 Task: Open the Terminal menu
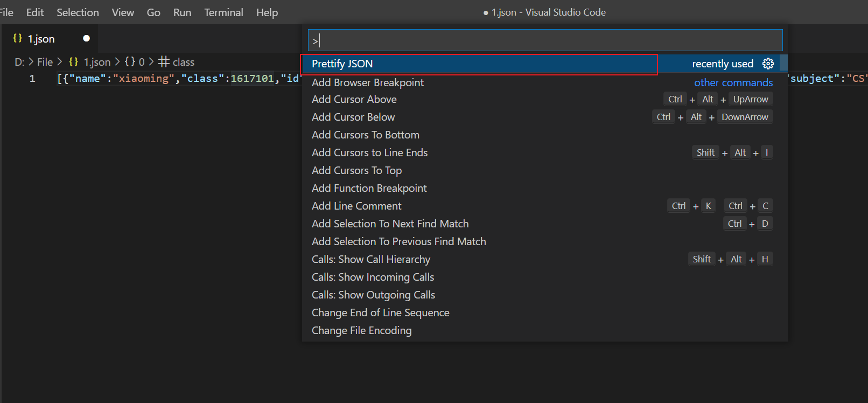tap(223, 12)
